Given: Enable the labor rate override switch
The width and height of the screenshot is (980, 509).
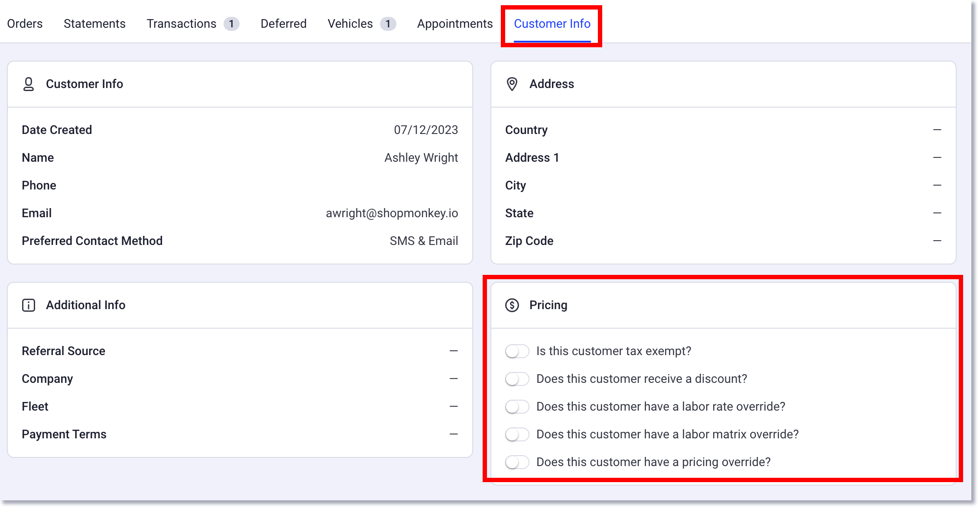Looking at the screenshot, I should pos(517,407).
